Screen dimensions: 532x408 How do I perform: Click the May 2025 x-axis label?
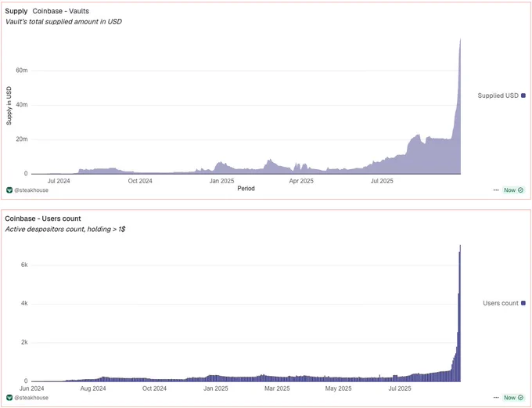(338, 388)
